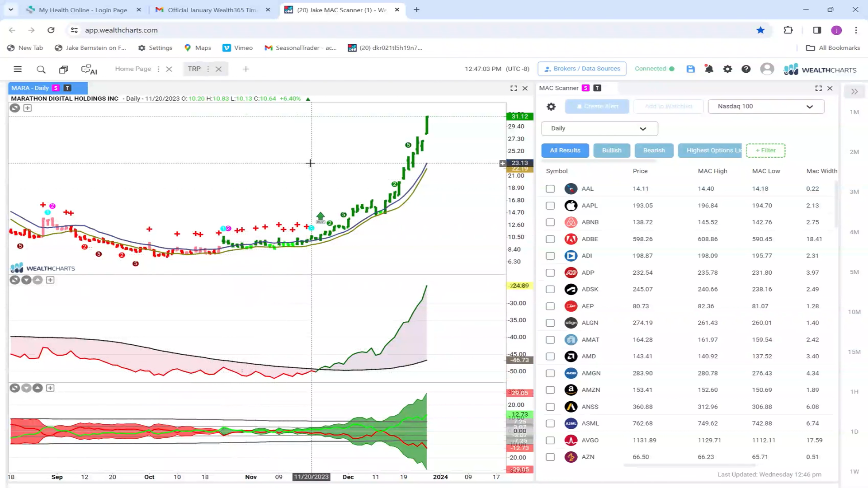Screen dimensions: 868x488
Task: Filter scanner by Bearish
Action: pyautogui.click(x=654, y=150)
